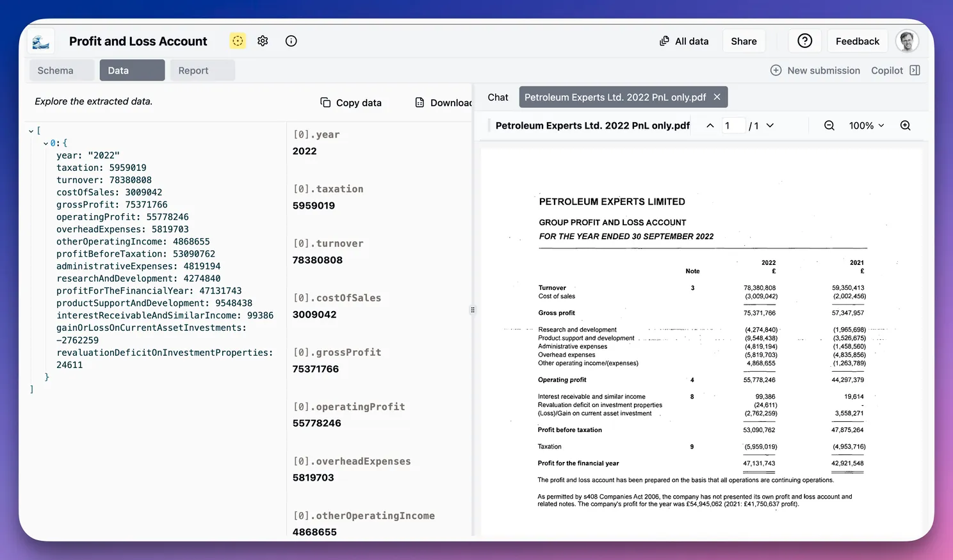Collapse the root JSON array
The height and width of the screenshot is (560, 953).
coord(31,131)
